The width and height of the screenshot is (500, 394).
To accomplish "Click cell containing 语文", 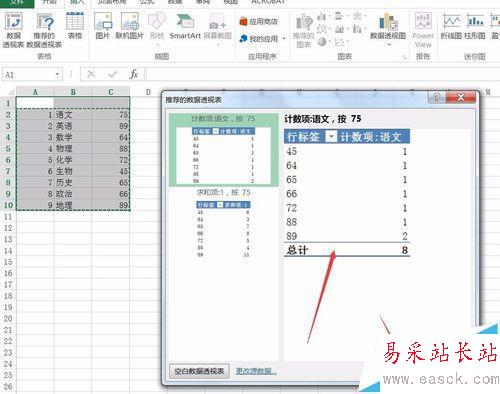I will tap(73, 115).
